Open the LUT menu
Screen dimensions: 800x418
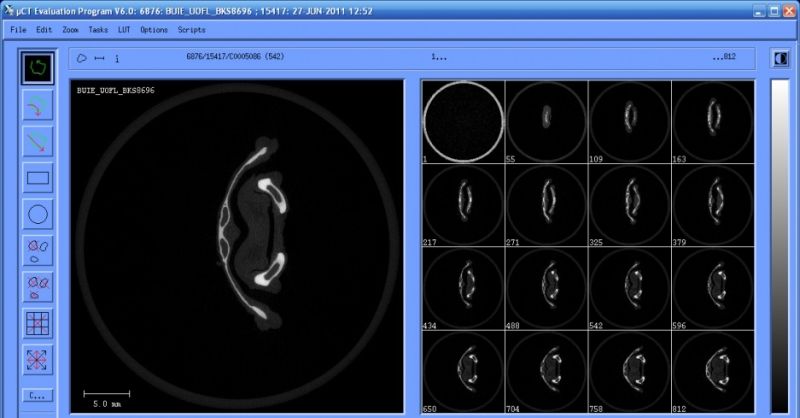tap(124, 30)
